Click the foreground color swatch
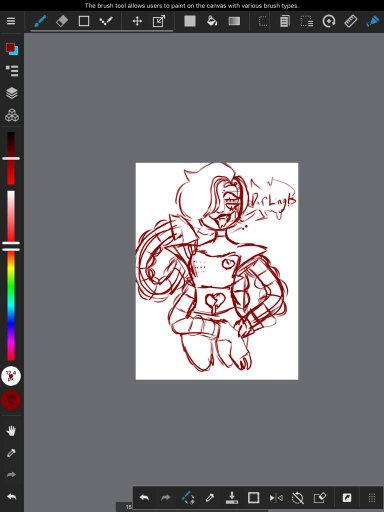Viewport: 384px width, 512px height. pos(10,47)
